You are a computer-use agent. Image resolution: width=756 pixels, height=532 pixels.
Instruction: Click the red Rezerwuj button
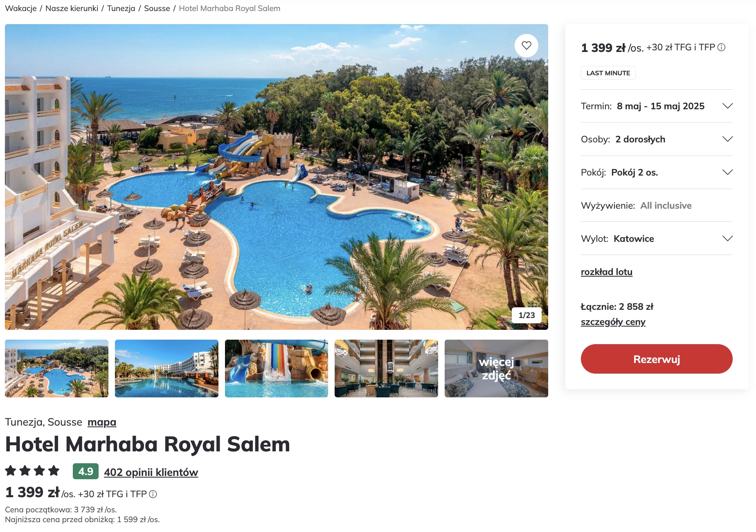point(657,359)
